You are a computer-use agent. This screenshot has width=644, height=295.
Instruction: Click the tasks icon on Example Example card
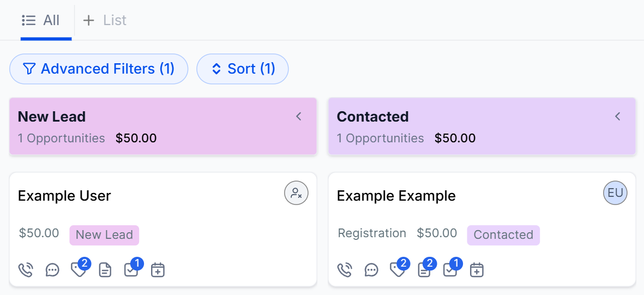[450, 270]
